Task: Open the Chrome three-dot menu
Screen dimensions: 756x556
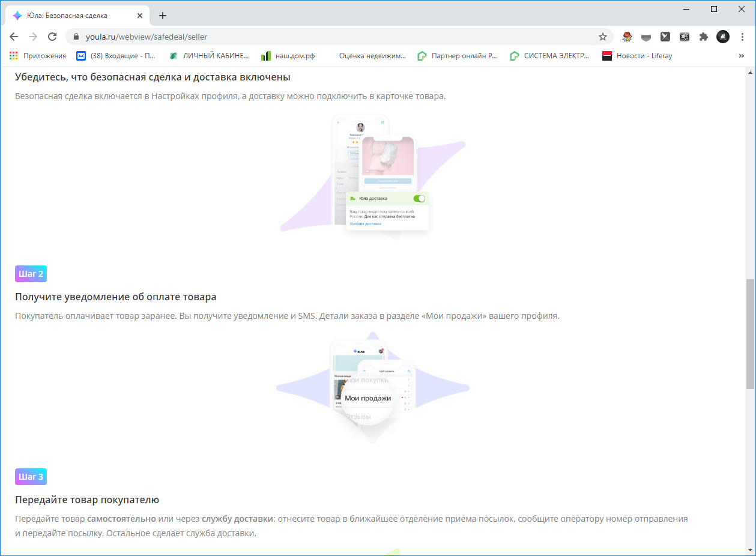Action: [742, 37]
